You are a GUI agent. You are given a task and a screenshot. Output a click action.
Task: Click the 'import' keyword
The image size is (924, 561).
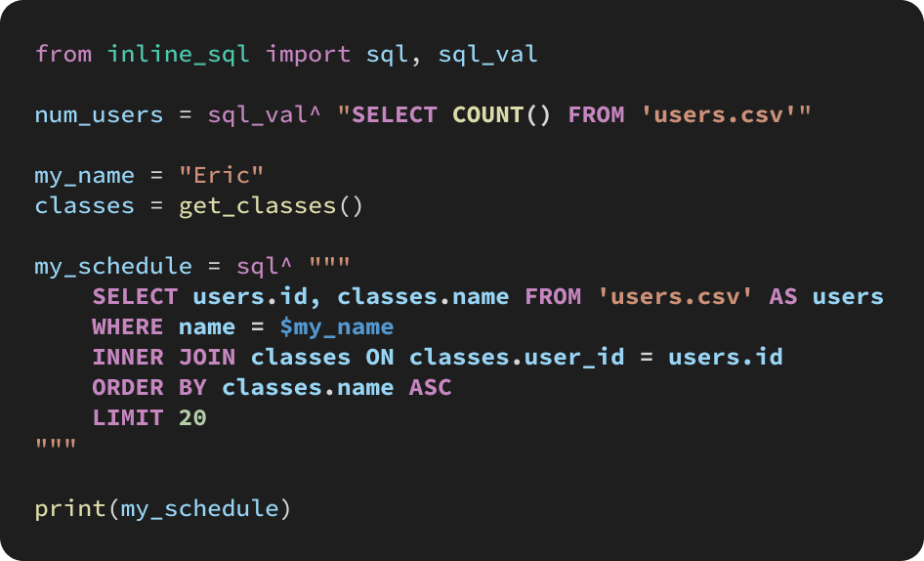coord(309,55)
